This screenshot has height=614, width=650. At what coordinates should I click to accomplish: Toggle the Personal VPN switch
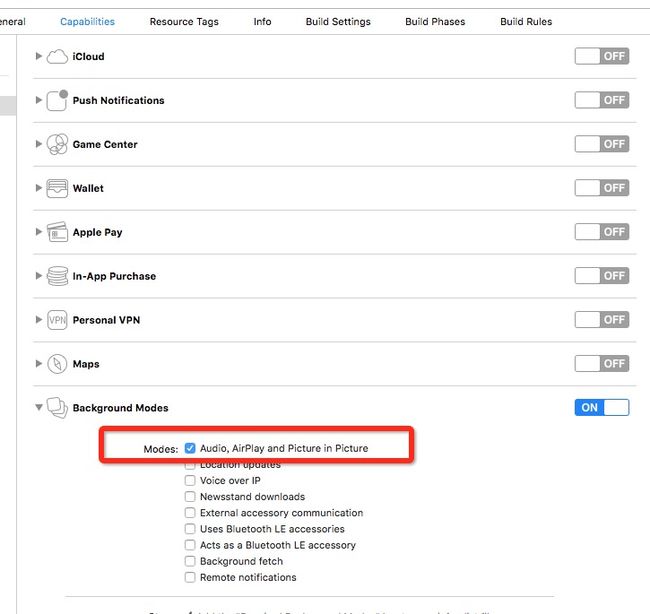tap(601, 320)
